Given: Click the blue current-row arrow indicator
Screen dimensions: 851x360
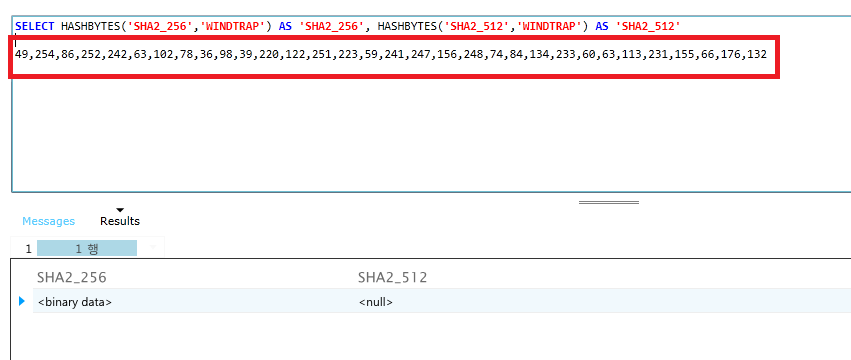Looking at the screenshot, I should [22, 301].
